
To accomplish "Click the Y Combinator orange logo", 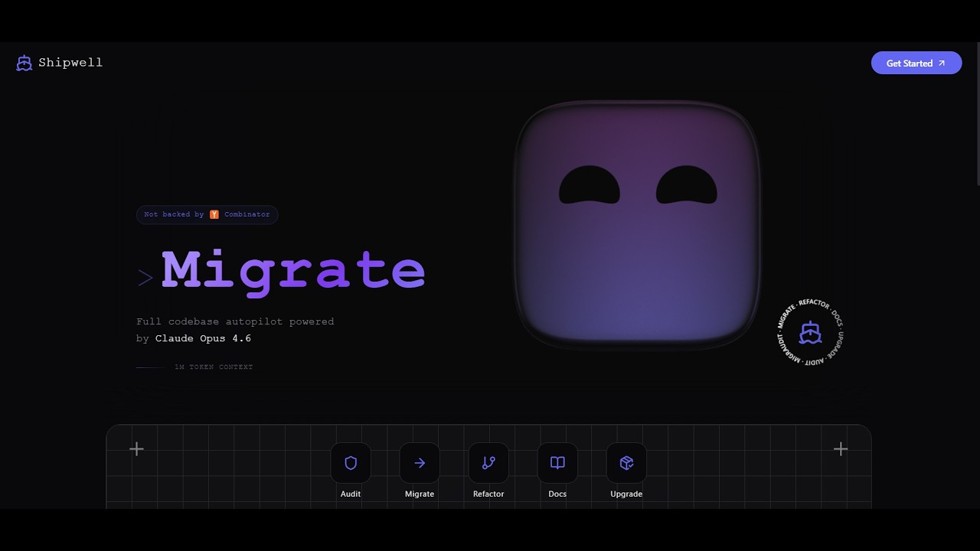I will (214, 214).
